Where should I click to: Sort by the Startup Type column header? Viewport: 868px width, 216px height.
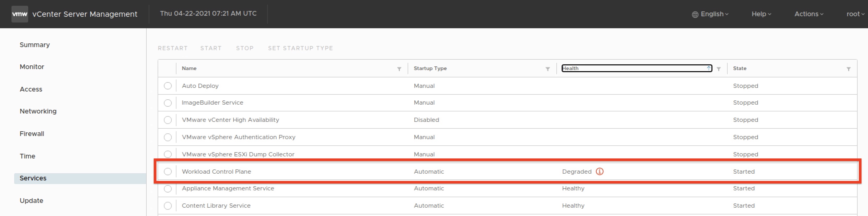430,69
